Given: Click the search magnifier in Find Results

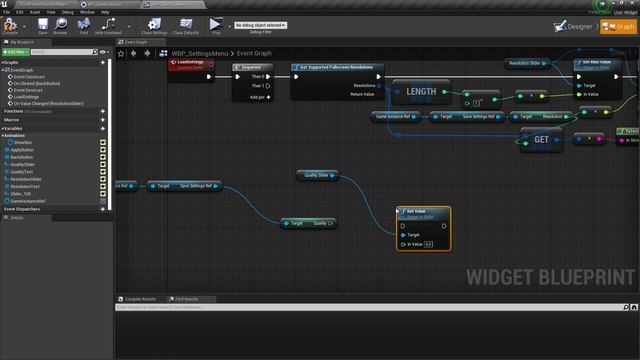Looking at the screenshot, I should [626, 307].
